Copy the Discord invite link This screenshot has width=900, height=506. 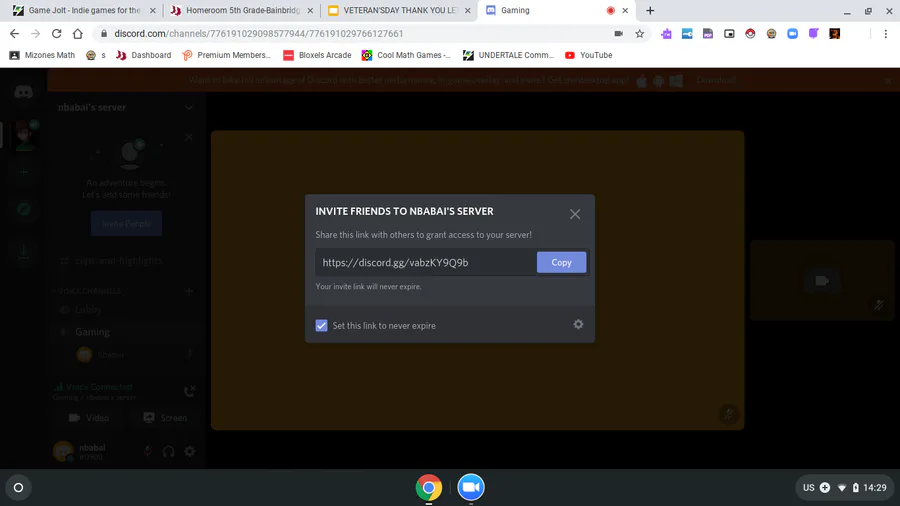[x=561, y=262]
